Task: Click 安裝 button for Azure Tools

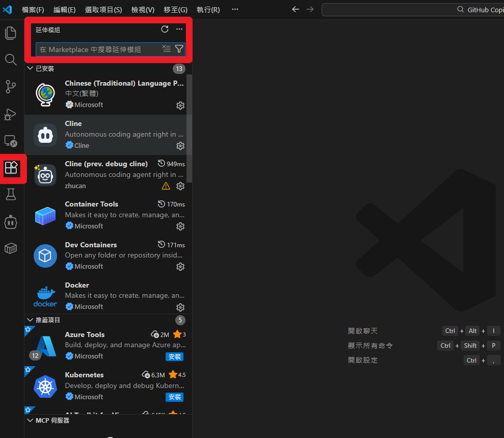Action: point(174,356)
